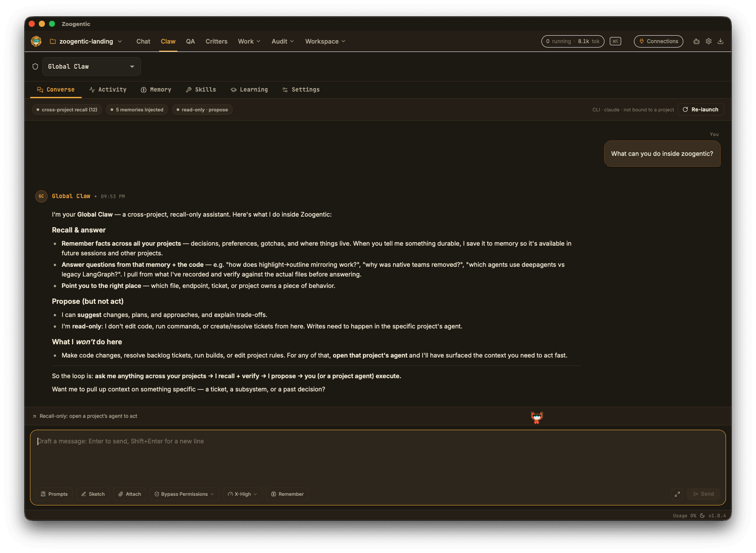Switch to the QA tab

coord(190,41)
